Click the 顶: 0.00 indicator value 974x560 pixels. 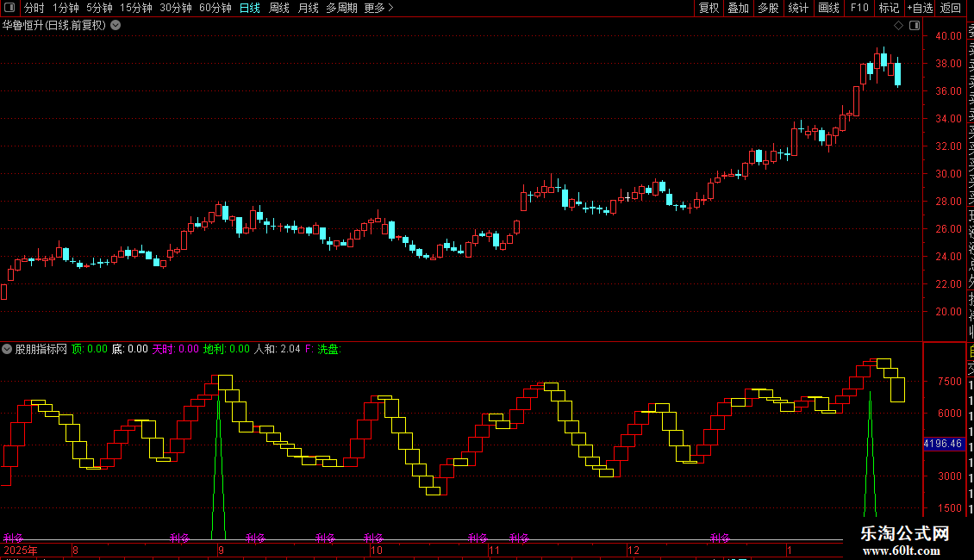[x=90, y=349]
